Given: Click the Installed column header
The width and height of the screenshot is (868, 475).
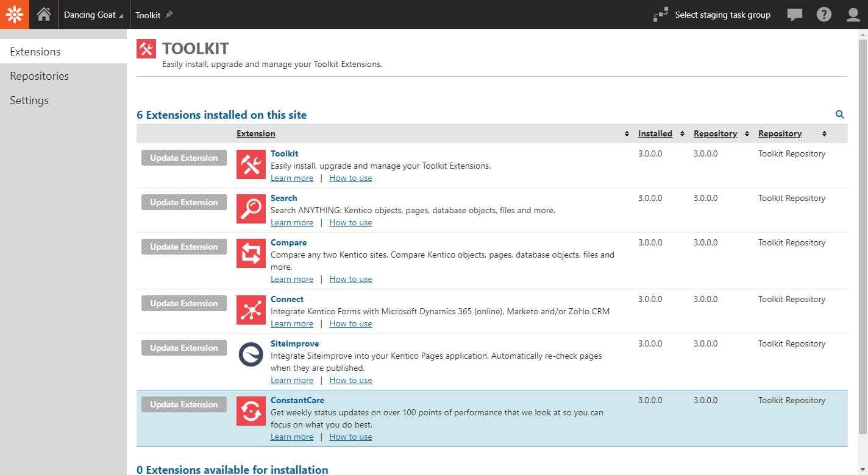Looking at the screenshot, I should pyautogui.click(x=655, y=133).
